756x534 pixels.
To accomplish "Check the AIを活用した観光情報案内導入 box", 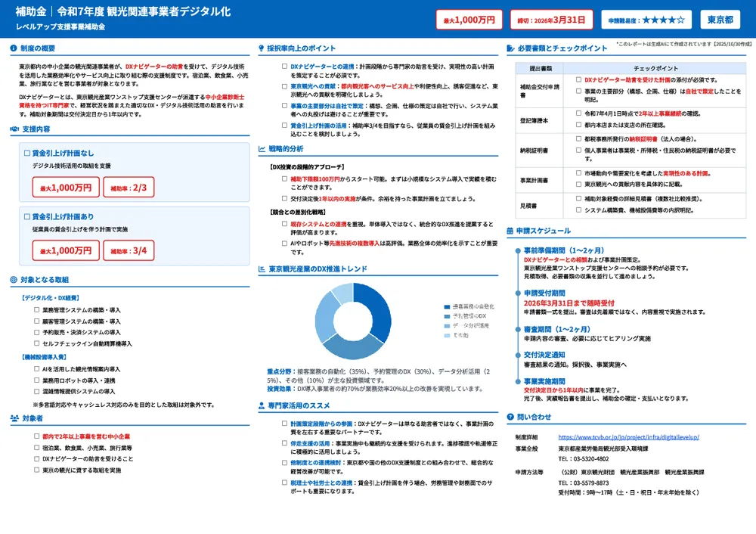I will tap(36, 369).
